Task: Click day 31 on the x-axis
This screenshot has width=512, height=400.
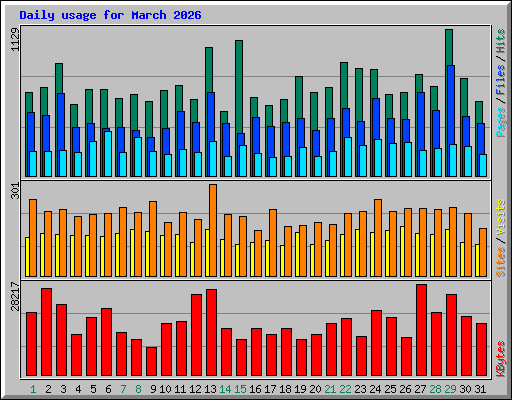Action: pyautogui.click(x=480, y=389)
